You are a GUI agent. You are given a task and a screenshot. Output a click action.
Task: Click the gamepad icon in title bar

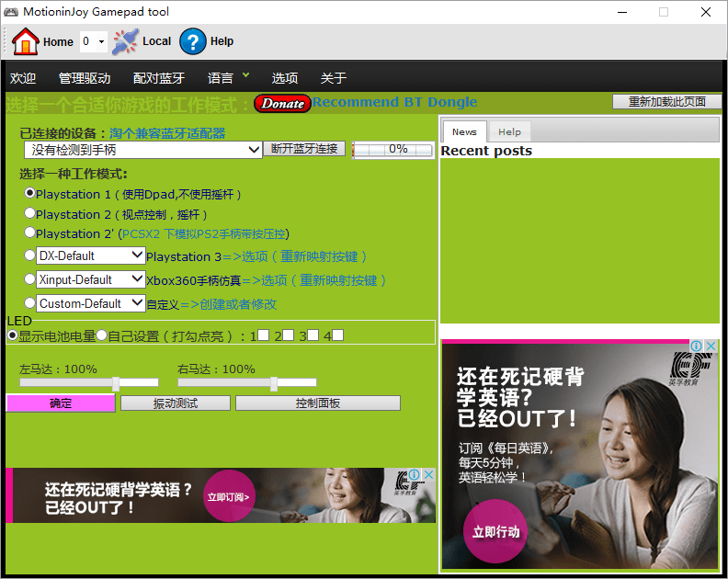(x=11, y=12)
